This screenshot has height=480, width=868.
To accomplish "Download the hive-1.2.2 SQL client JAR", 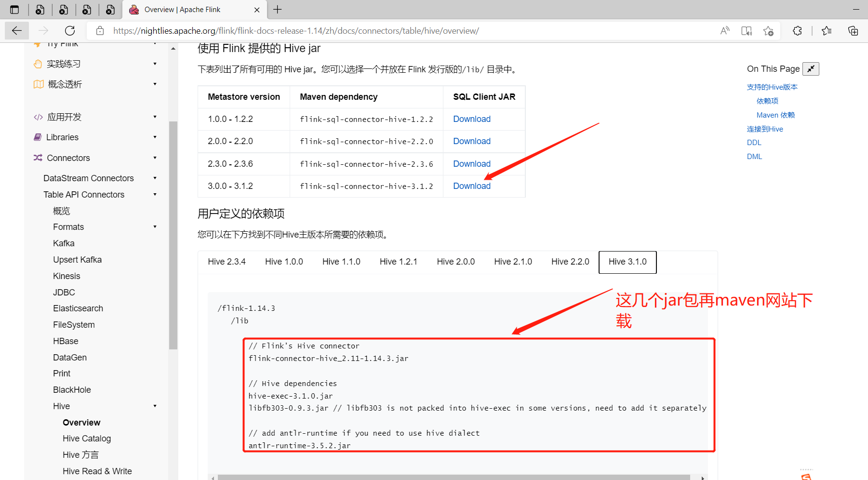I will coord(472,119).
